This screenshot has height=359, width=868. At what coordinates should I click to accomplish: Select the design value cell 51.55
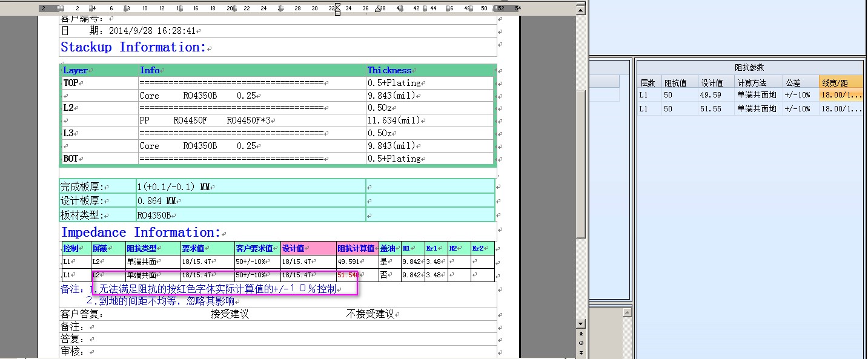715,108
